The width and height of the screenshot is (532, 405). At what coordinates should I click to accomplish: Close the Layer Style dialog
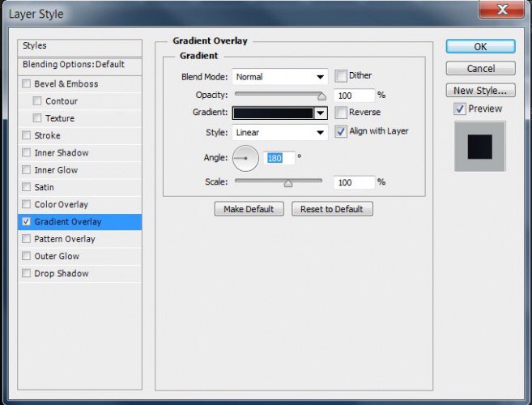coord(501,9)
